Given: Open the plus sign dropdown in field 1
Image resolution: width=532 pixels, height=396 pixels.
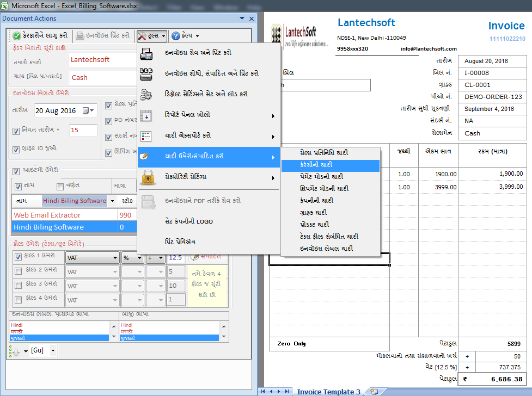Looking at the screenshot, I should coord(161,258).
